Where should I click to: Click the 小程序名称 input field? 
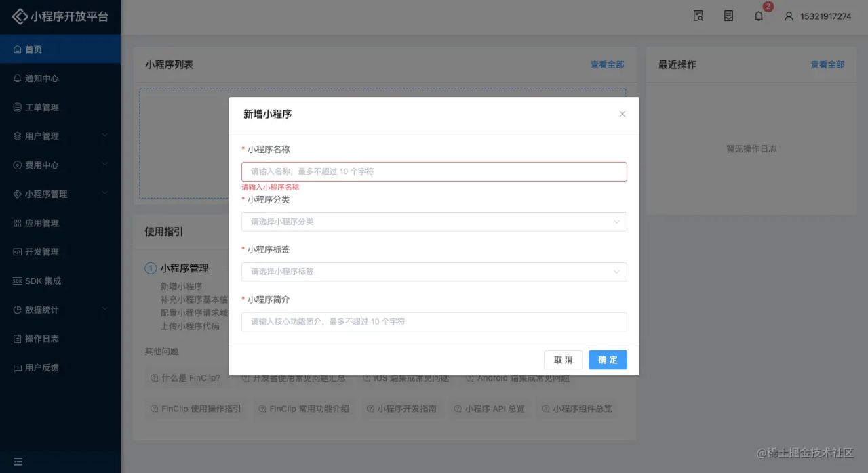point(434,172)
